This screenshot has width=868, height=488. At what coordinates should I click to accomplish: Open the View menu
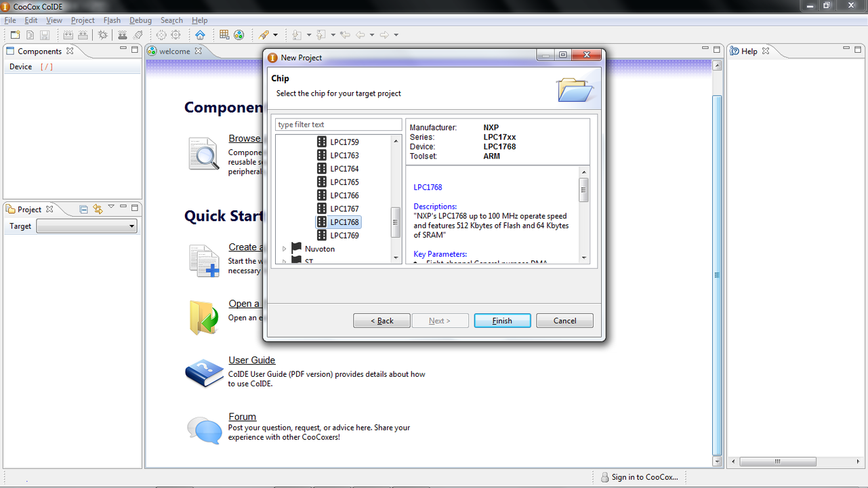click(x=54, y=20)
